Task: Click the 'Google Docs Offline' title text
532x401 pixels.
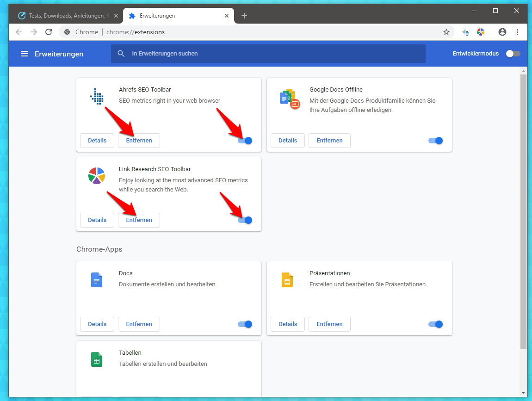Action: 336,90
